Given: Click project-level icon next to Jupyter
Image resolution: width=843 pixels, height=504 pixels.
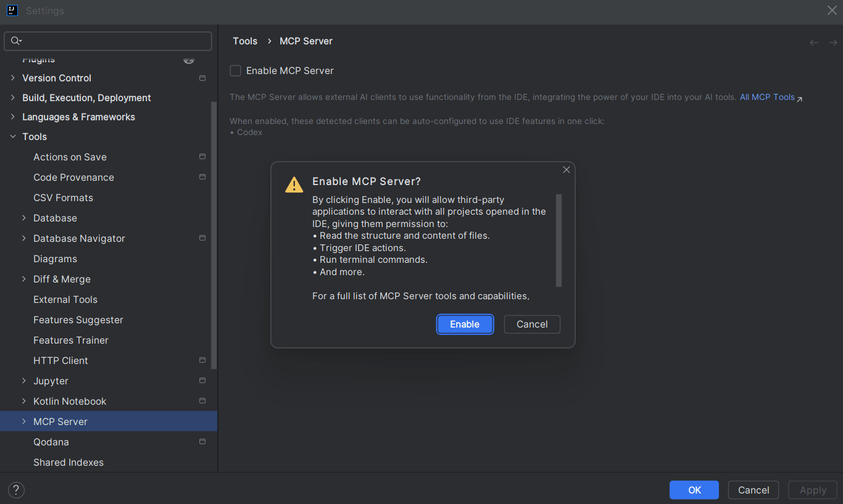Looking at the screenshot, I should pos(202,381).
